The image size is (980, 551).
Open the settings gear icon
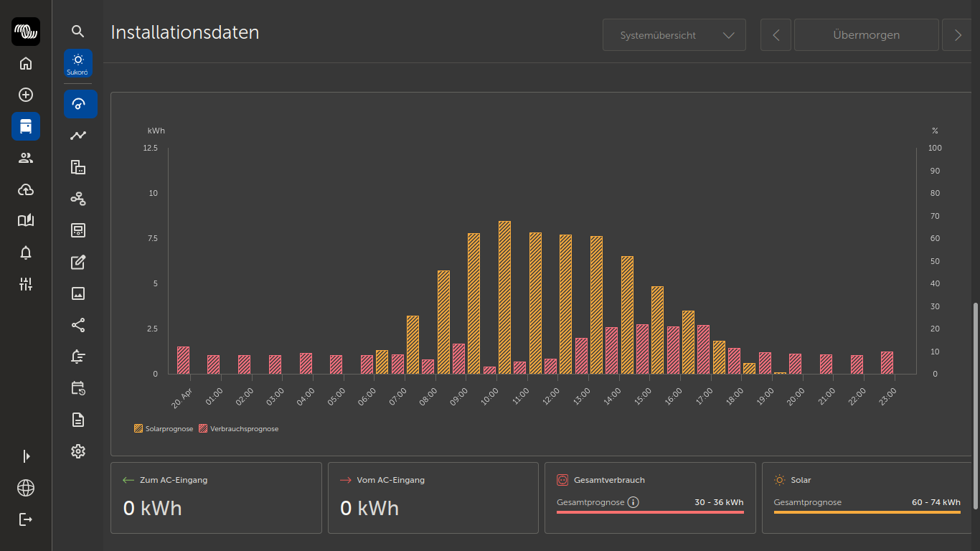(x=78, y=451)
